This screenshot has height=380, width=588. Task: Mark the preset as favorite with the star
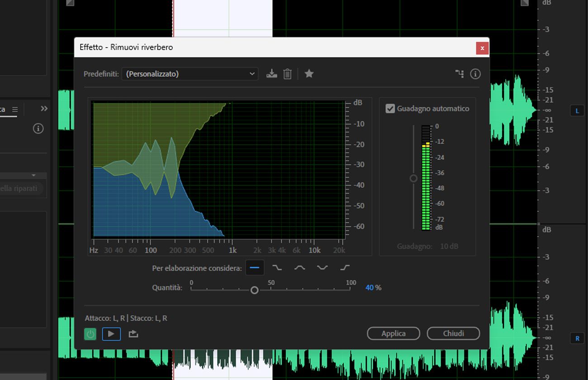309,73
